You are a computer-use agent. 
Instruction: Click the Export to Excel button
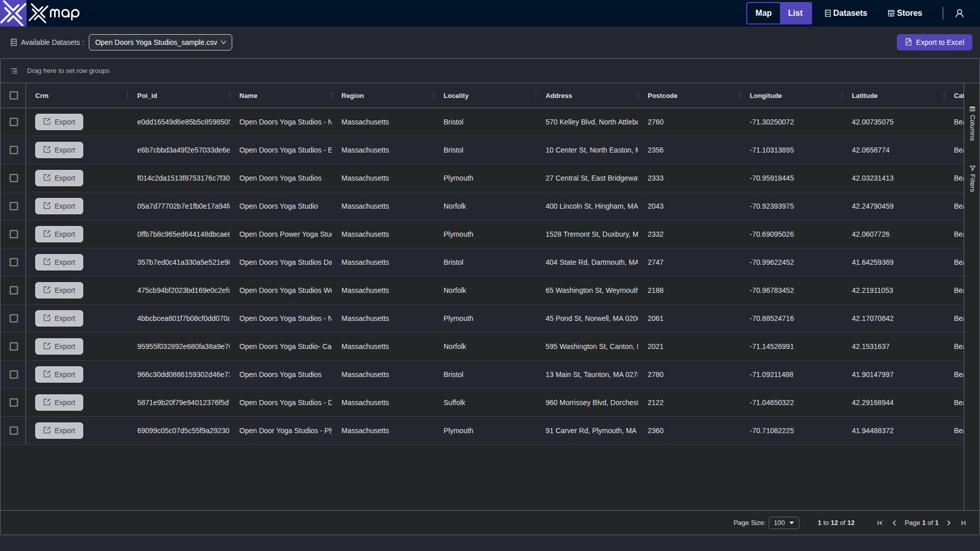pos(934,42)
